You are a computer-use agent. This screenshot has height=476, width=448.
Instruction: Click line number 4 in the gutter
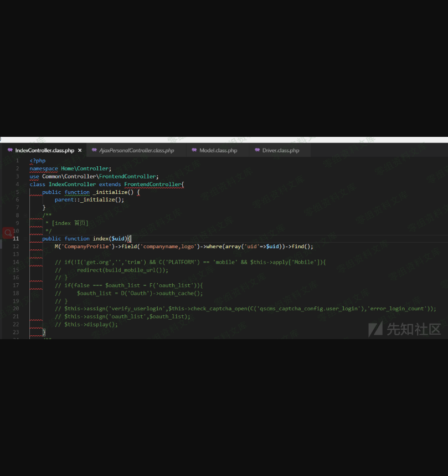18,185
